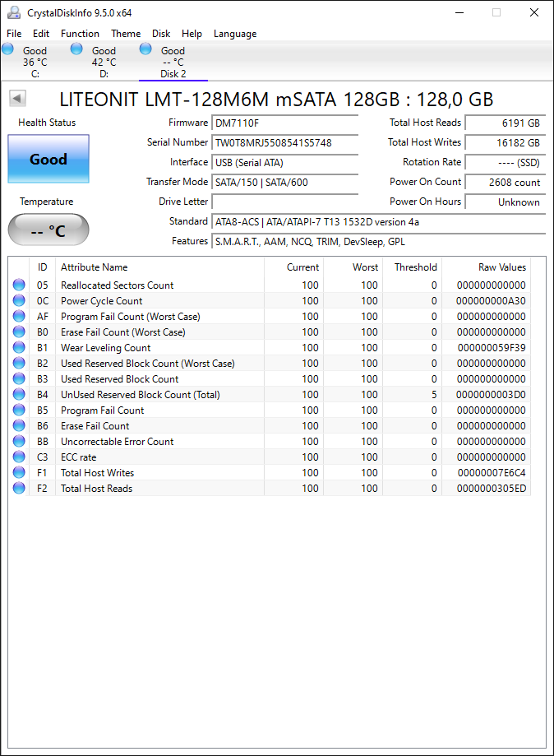Click the blue Good health status button
This screenshot has width=554, height=756.
[x=48, y=159]
